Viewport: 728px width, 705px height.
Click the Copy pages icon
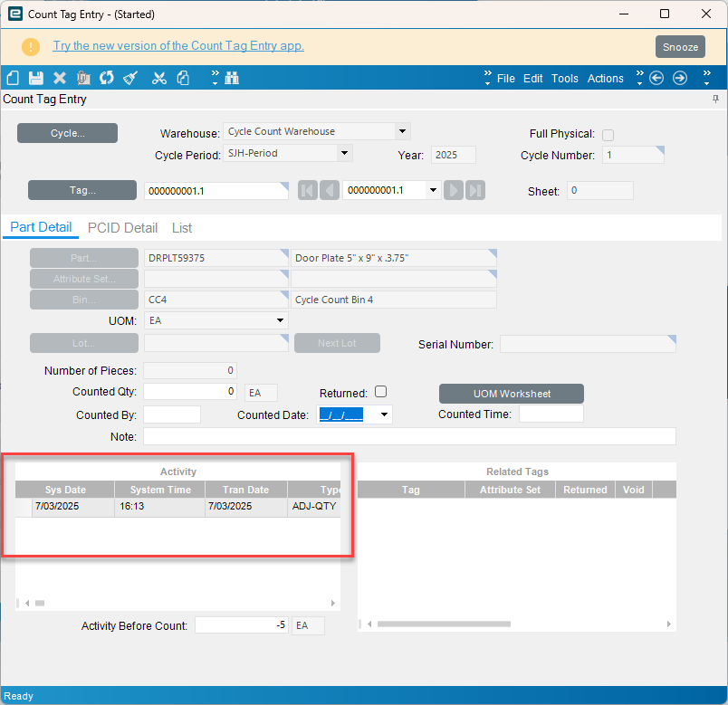point(183,78)
